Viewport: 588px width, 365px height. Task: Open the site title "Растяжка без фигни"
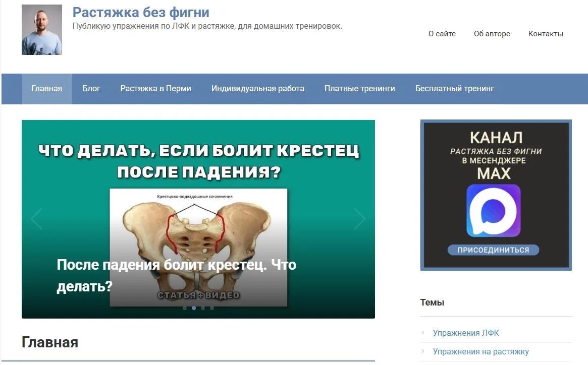(141, 13)
